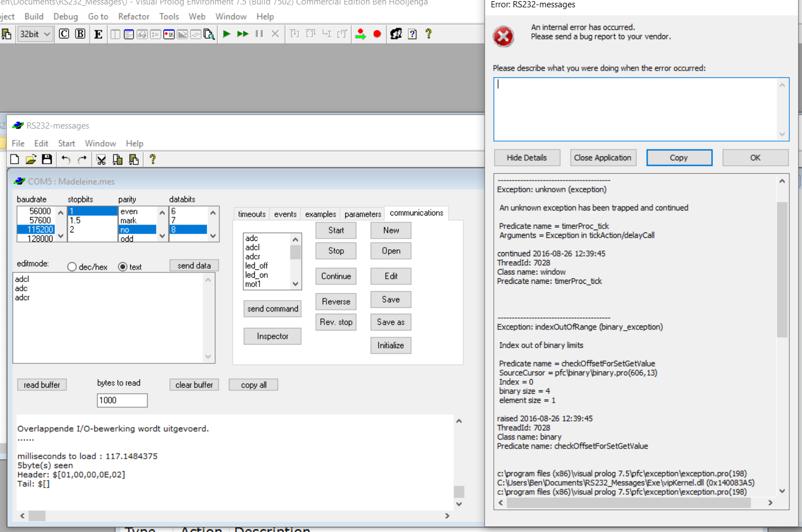802x532 pixels.
Task: Open the Start menu in RS232-messages
Action: click(x=67, y=143)
